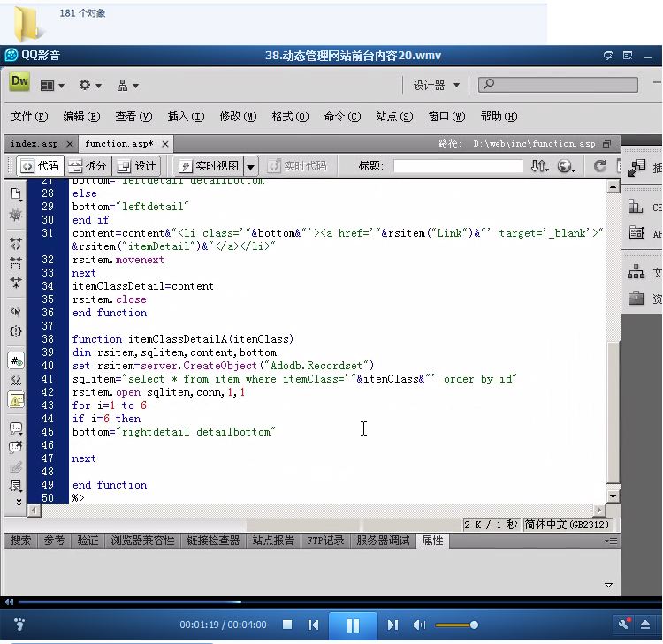663x644 pixels.
Task: Open the 修改(M) menu
Action: 238,117
